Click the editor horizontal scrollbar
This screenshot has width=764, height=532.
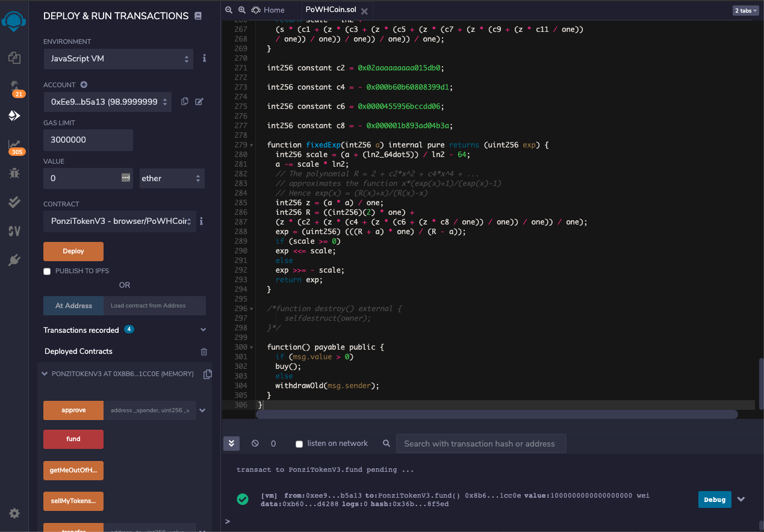pos(497,414)
